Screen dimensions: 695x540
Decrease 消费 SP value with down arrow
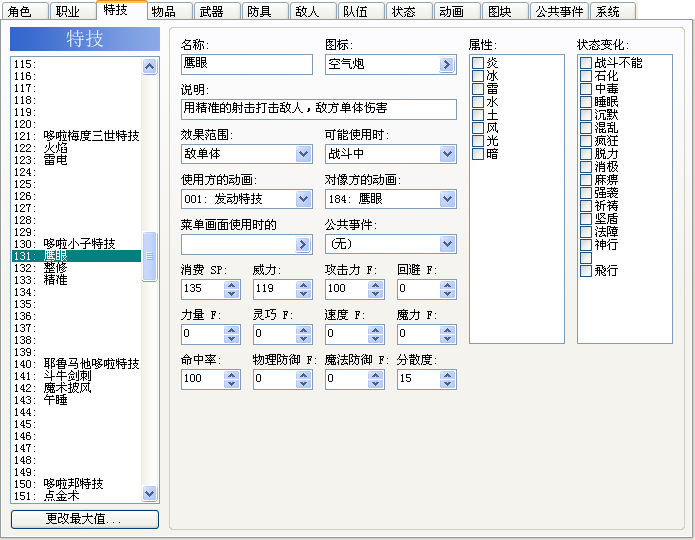(231, 293)
